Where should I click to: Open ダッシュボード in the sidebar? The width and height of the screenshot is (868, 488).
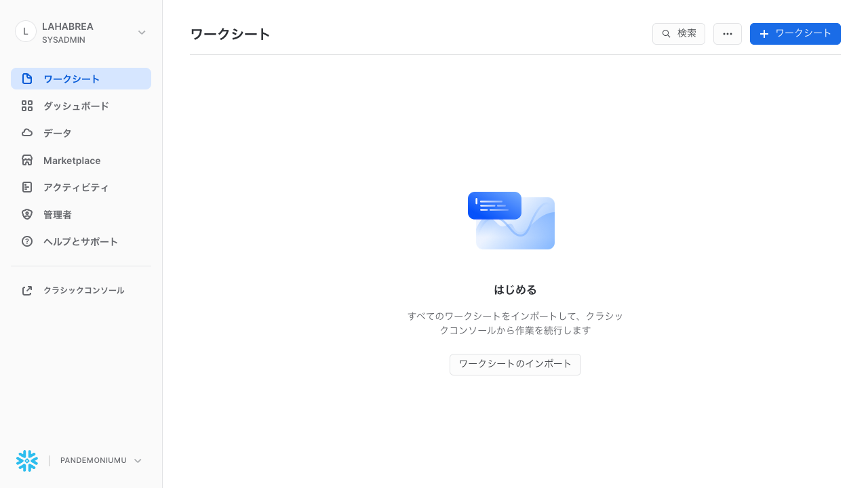[x=76, y=106]
